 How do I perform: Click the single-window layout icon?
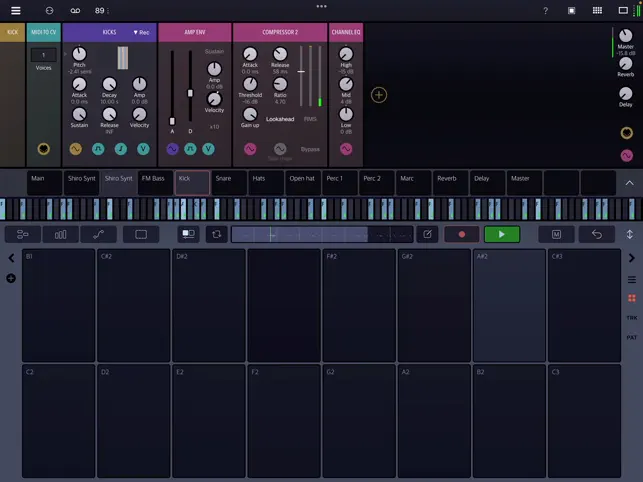pos(623,10)
